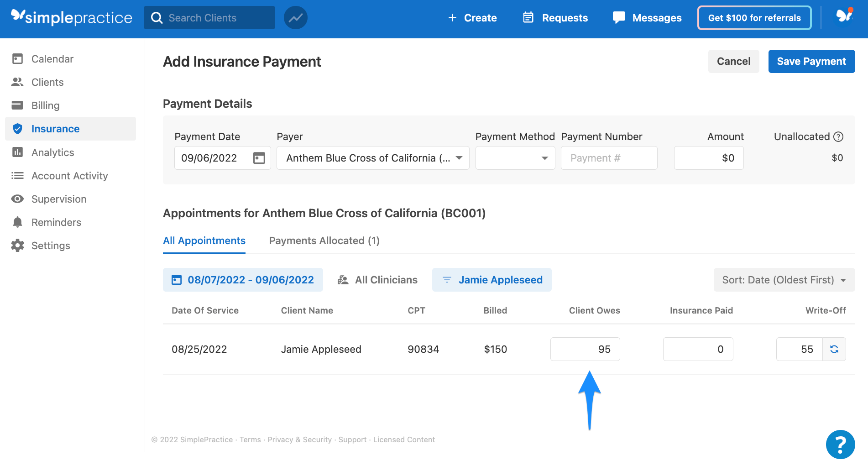
Task: Change sorting via the Sort: Date dropdown
Action: (783, 279)
